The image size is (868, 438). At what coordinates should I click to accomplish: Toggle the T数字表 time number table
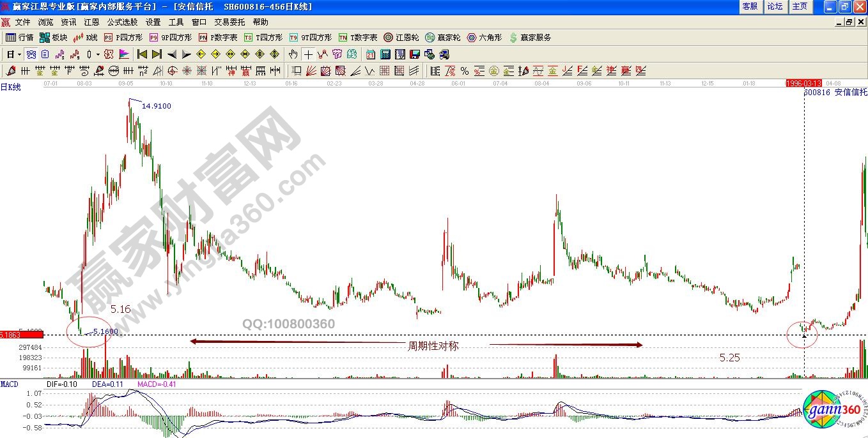pyautogui.click(x=360, y=37)
